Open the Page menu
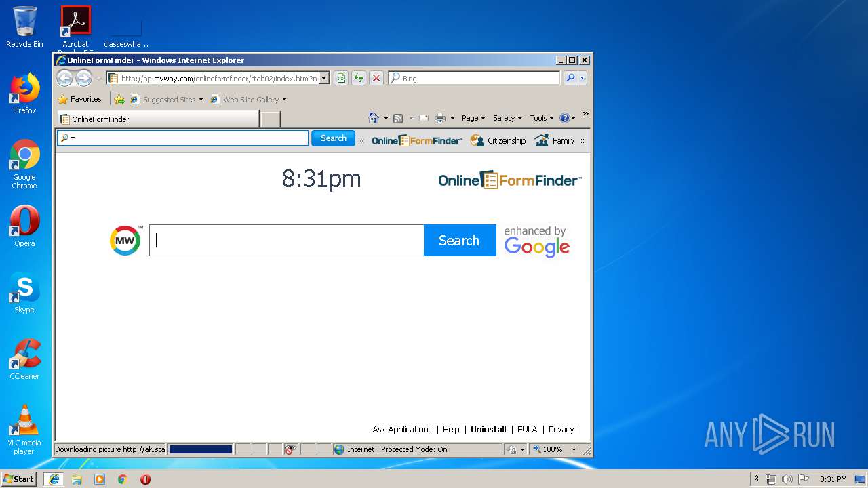Image resolution: width=868 pixels, height=488 pixels. [x=473, y=118]
